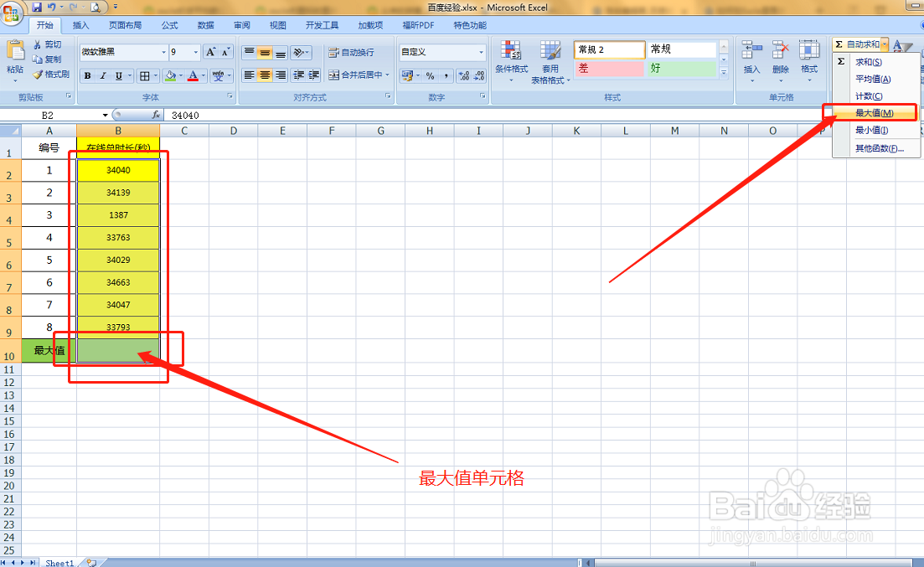Choose 平均值(A) from AutoSum menu
Screen dimensions: 924x567
point(875,79)
